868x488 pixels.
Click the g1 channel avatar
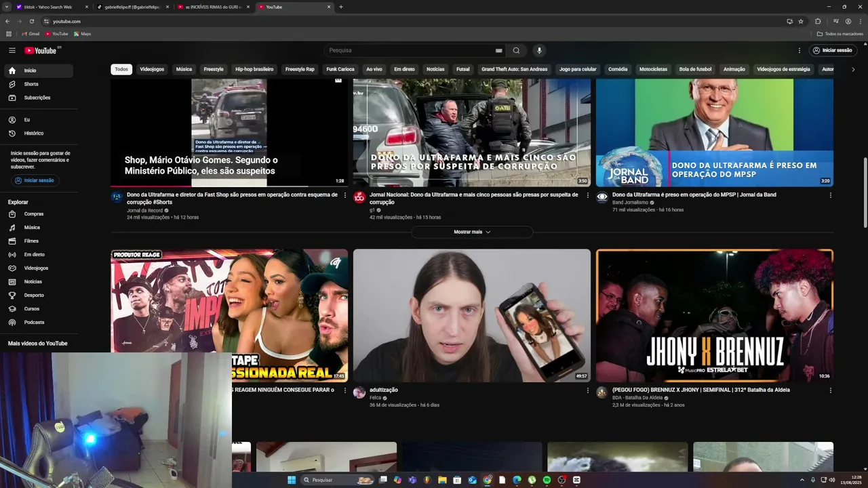coord(359,197)
